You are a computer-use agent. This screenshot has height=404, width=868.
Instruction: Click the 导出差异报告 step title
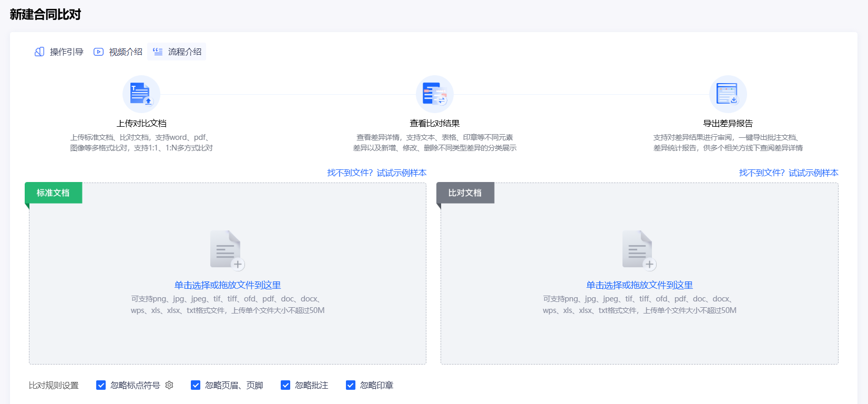click(728, 123)
